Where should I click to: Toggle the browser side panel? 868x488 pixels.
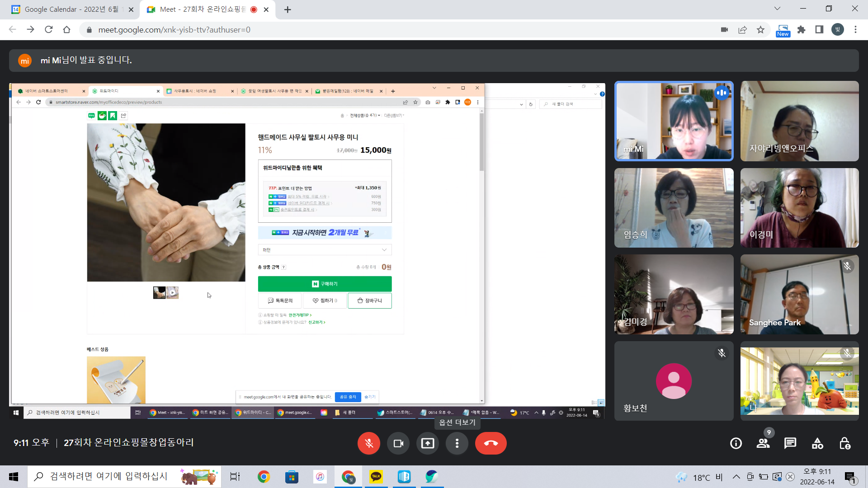(819, 30)
